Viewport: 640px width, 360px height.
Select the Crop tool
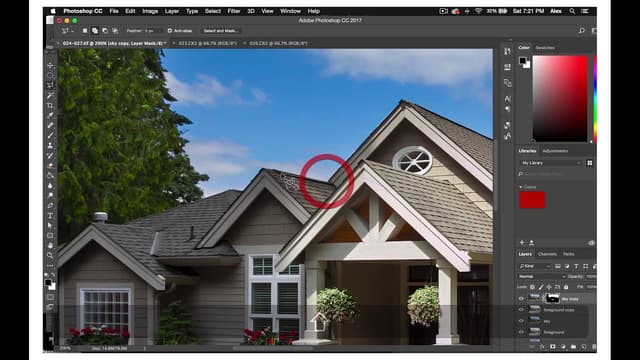coord(50,105)
